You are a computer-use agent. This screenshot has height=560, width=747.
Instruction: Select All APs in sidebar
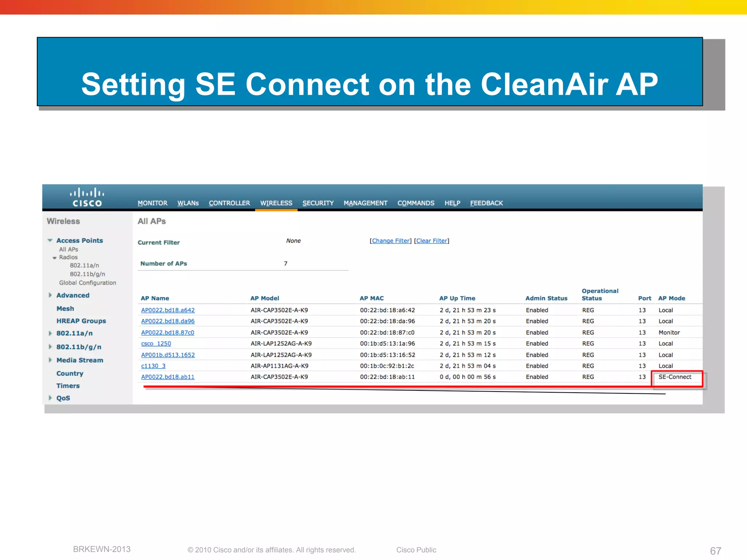tap(69, 249)
